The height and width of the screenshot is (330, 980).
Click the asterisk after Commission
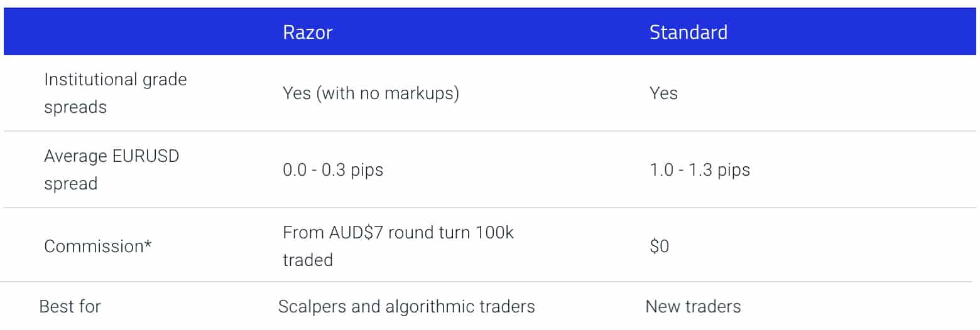point(148,243)
